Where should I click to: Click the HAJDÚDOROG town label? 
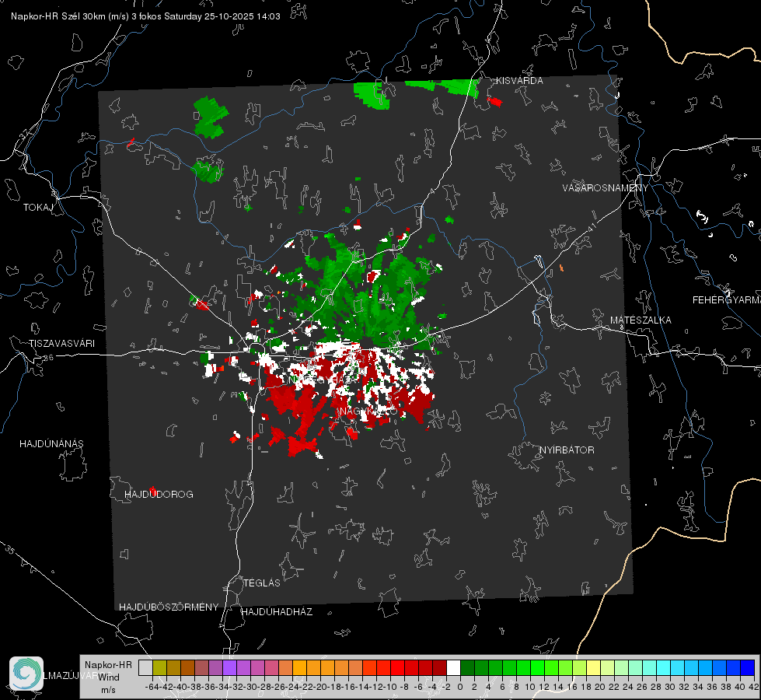(x=159, y=494)
